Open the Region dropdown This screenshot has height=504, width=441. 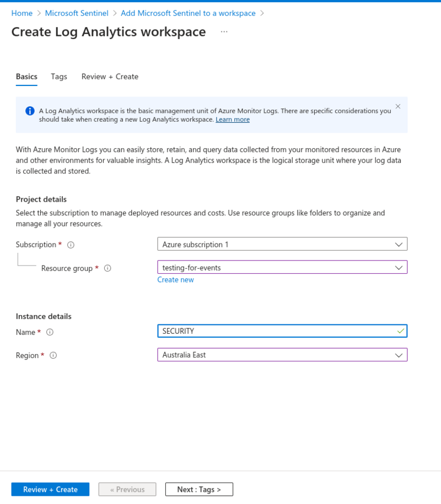click(282, 355)
